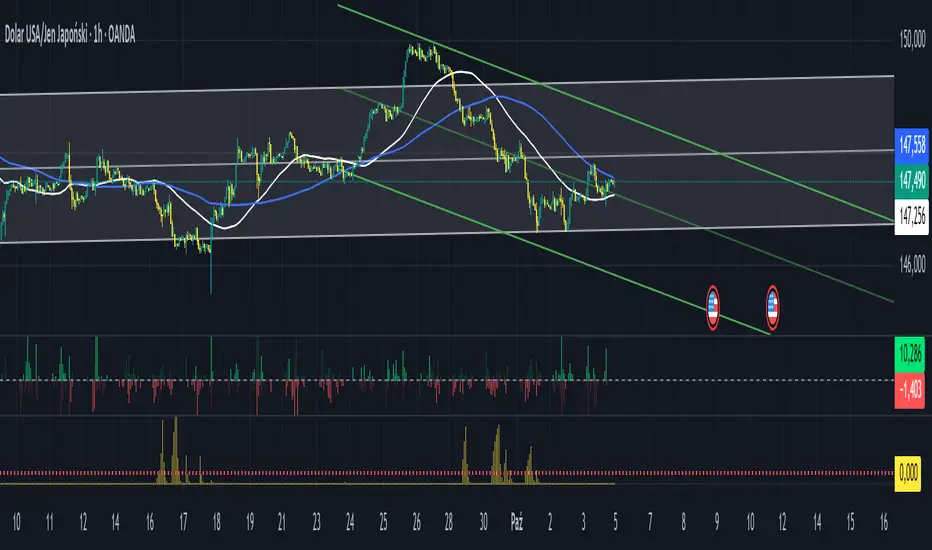The width and height of the screenshot is (932, 550).
Task: Click the chart title Dolar USA/Jen Japoński
Action: click(x=46, y=35)
